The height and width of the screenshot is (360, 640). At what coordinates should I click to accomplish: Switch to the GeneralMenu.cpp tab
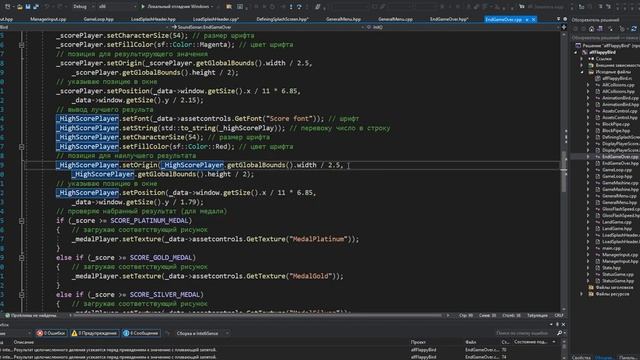point(395,19)
